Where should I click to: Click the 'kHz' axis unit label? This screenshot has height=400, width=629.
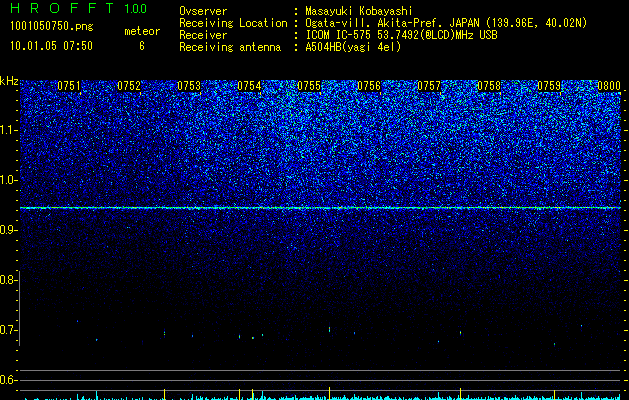[x=9, y=81]
